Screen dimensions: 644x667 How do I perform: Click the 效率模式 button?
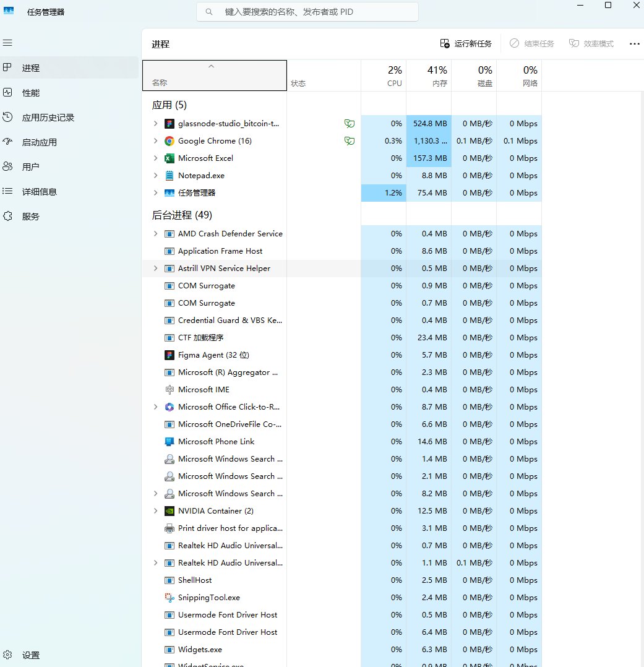pyautogui.click(x=591, y=44)
